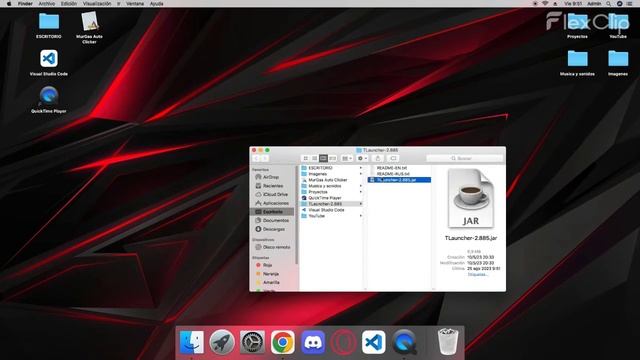
Task: Open the Finder menu in menu bar
Action: (25, 4)
